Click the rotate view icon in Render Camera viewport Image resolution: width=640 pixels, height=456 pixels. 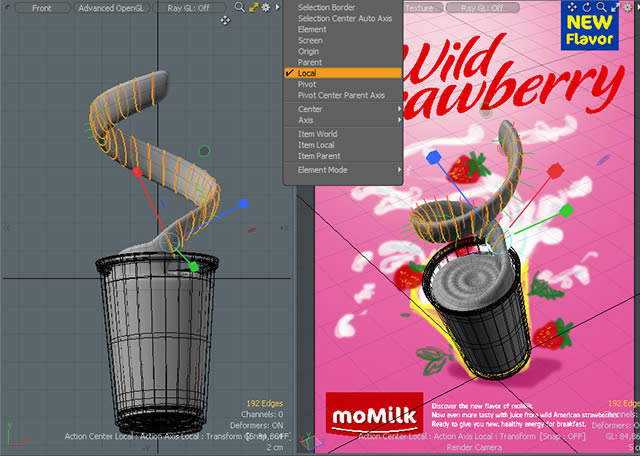tap(587, 7)
